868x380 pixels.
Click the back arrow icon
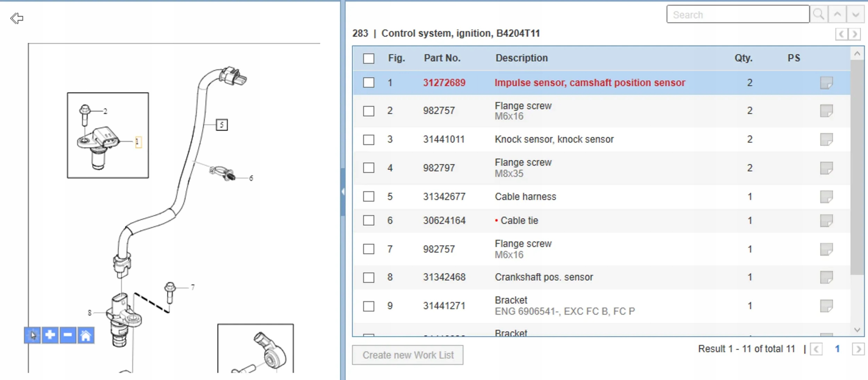click(x=17, y=18)
